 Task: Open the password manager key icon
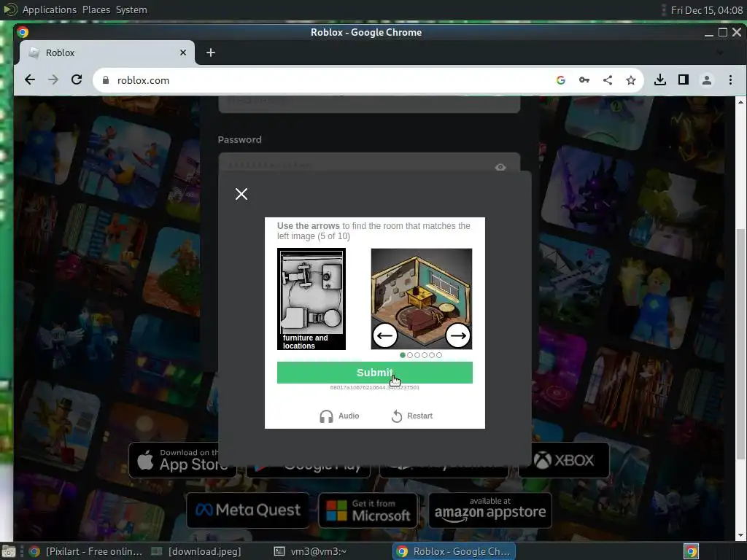coord(584,80)
